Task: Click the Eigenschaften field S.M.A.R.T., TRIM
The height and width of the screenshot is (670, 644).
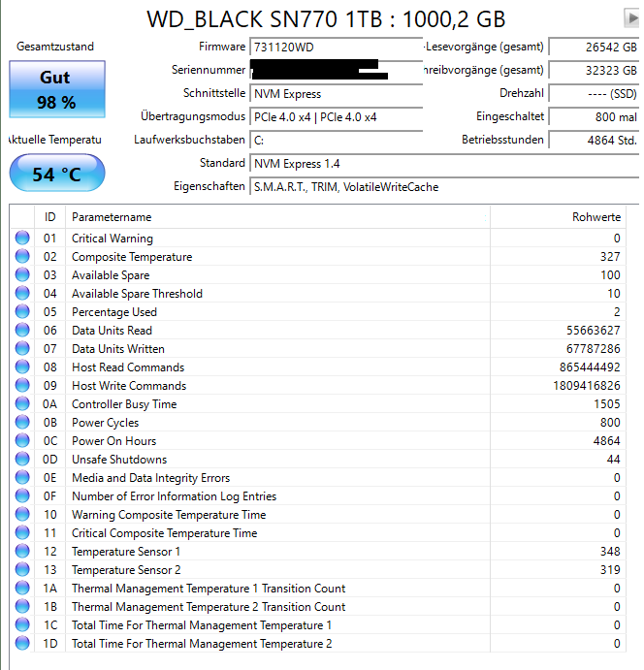Action: (444, 187)
